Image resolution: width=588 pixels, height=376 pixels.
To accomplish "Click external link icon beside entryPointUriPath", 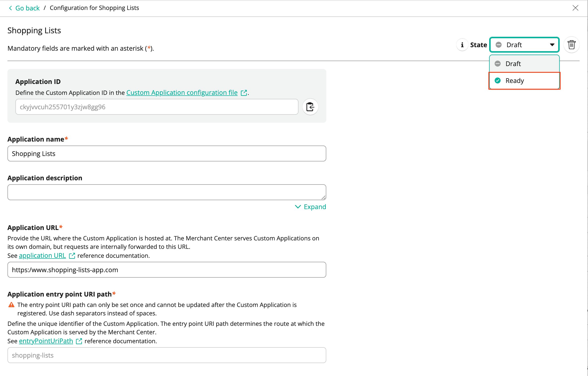I will [x=79, y=341].
